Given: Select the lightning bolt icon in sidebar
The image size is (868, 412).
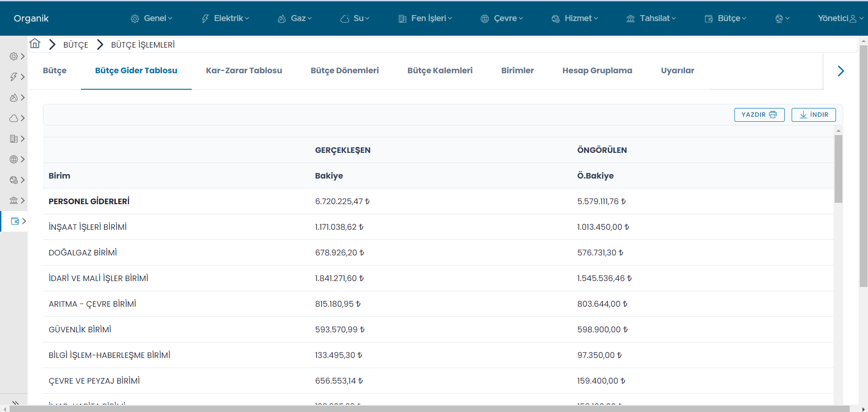Looking at the screenshot, I should [14, 77].
